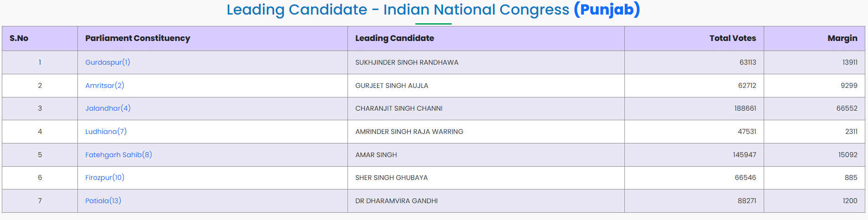Visit the Patiala(13) constituency link

tap(103, 201)
